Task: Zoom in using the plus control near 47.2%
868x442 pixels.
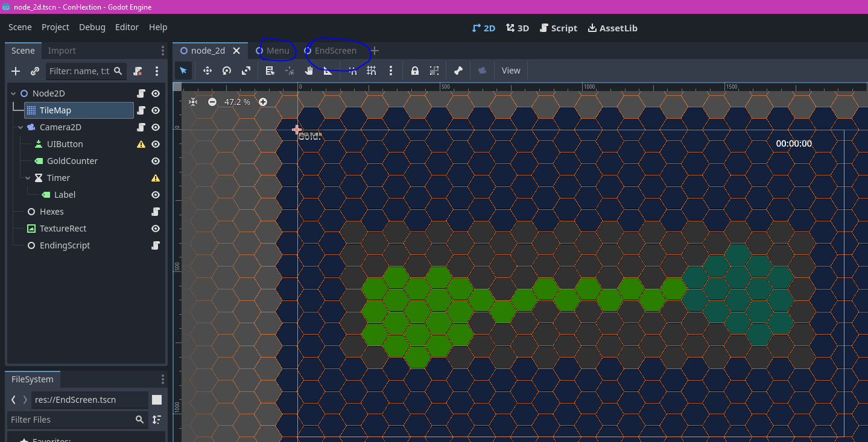Action: 263,102
